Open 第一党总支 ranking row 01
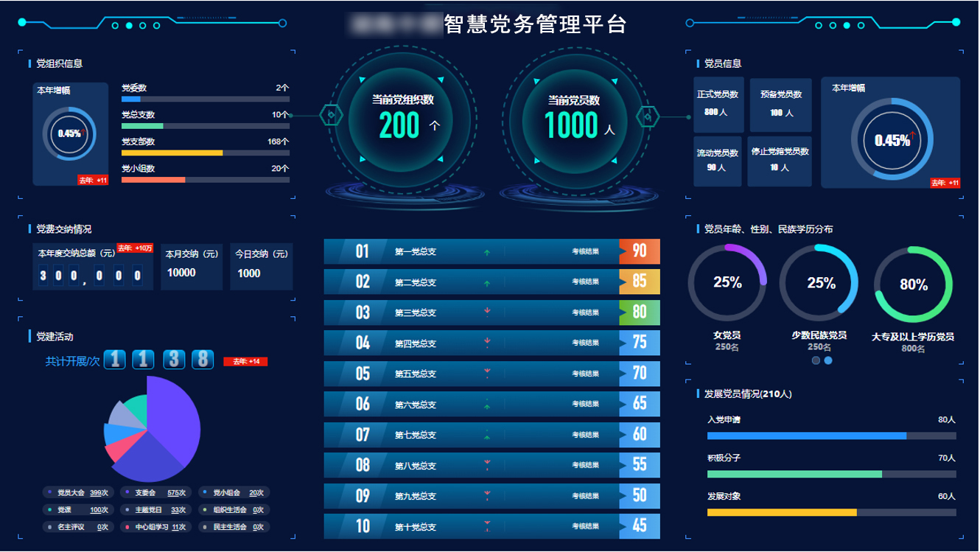This screenshot has width=980, height=552. 491,251
